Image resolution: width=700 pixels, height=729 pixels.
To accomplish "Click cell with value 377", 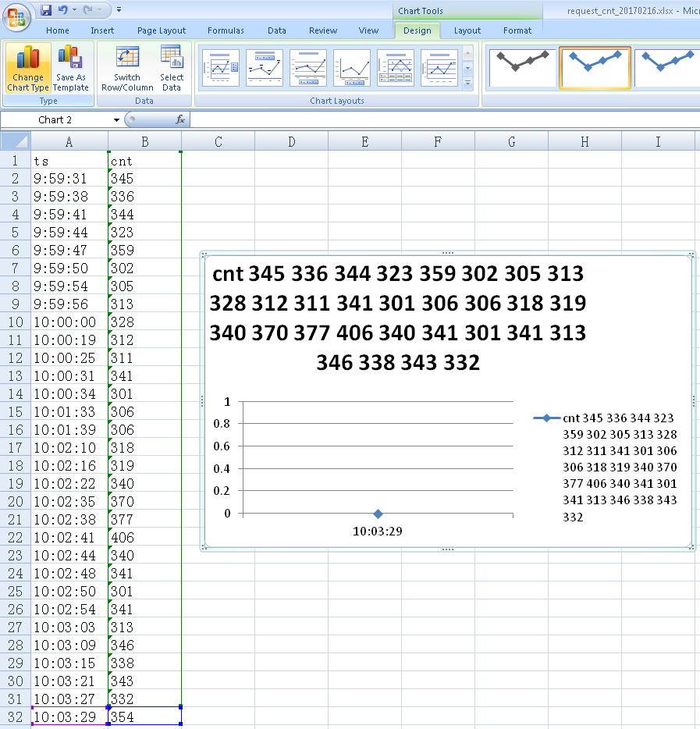I will point(145,519).
